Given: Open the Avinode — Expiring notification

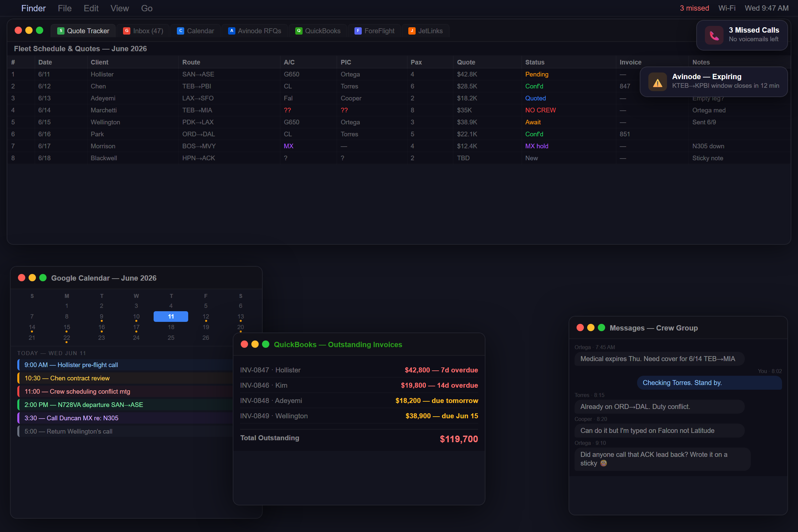Looking at the screenshot, I should (714, 82).
